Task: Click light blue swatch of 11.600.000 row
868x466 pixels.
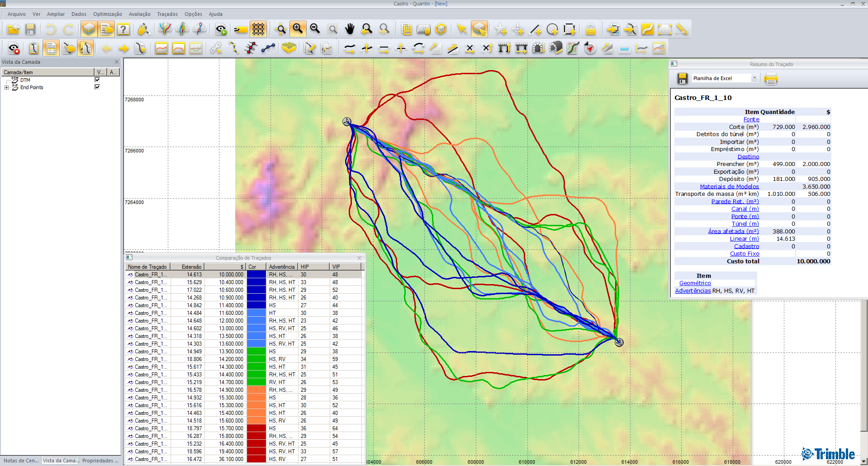Action: (256, 313)
